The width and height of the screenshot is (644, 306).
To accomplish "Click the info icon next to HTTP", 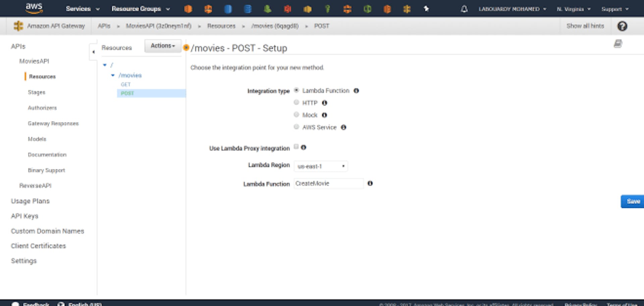I will pos(324,103).
